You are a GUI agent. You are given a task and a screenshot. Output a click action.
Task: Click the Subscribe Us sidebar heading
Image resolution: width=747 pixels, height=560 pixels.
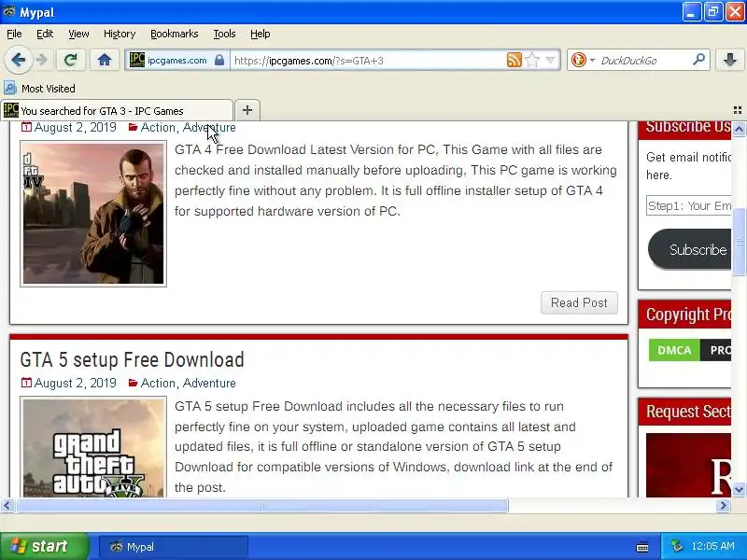pos(688,127)
